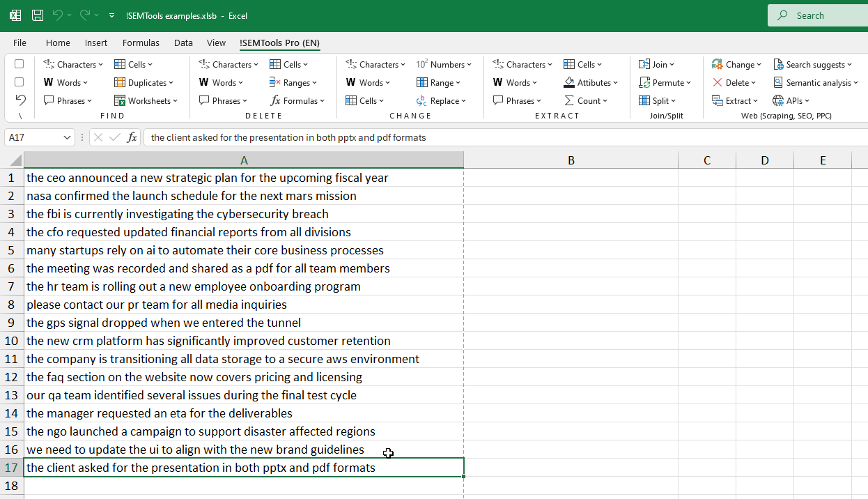Open the Permute tool

click(x=665, y=82)
